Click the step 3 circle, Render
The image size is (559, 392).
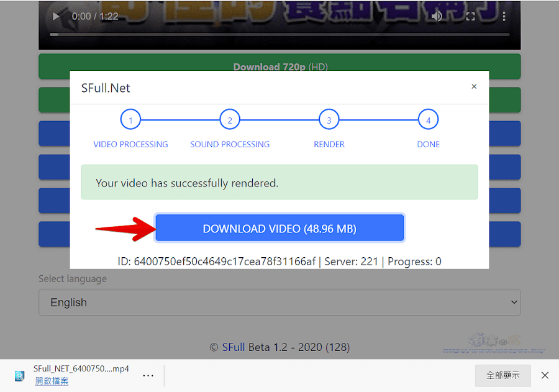coord(329,119)
